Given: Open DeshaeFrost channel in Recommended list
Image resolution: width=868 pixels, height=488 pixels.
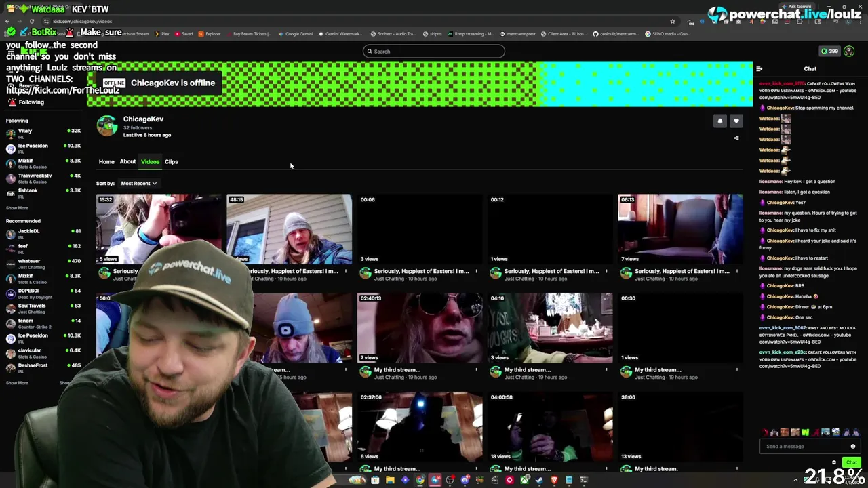Looking at the screenshot, I should (43, 368).
